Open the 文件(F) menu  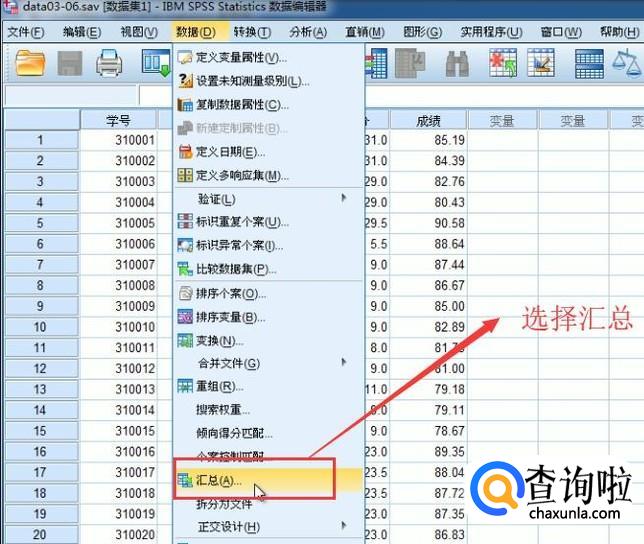[x=26, y=32]
